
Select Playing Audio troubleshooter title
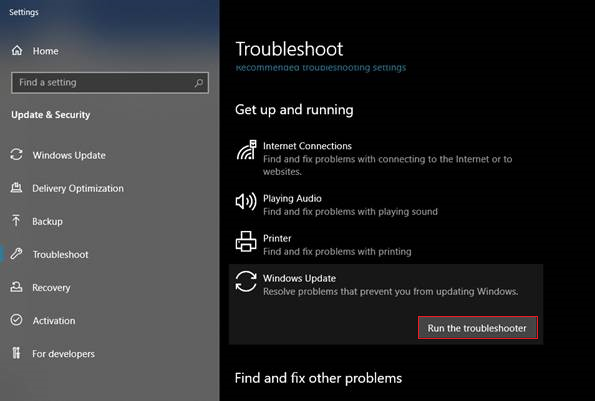pos(292,198)
